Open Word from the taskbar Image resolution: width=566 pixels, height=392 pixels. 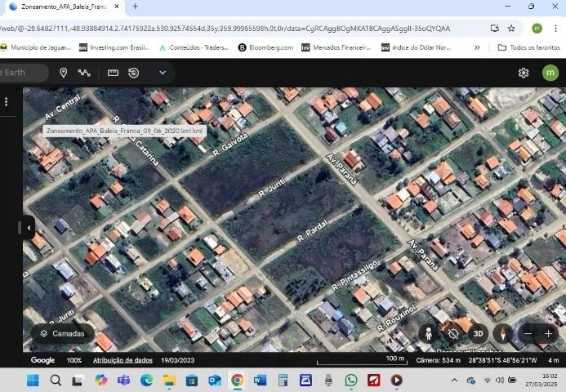pyautogui.click(x=260, y=380)
